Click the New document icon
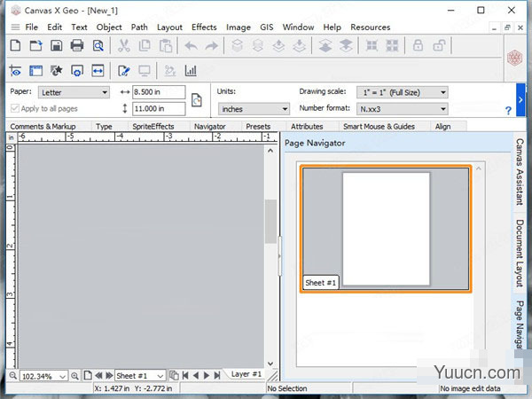Image resolution: width=532 pixels, height=399 pixels. coord(15,45)
